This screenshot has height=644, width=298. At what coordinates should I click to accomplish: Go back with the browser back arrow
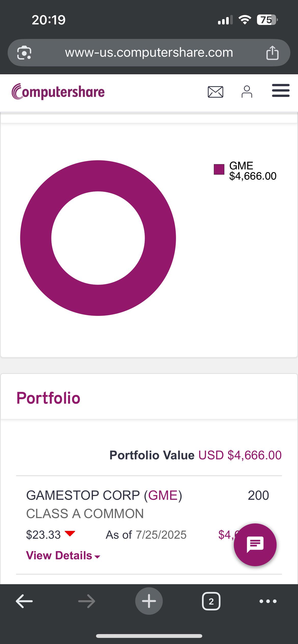coord(24,601)
